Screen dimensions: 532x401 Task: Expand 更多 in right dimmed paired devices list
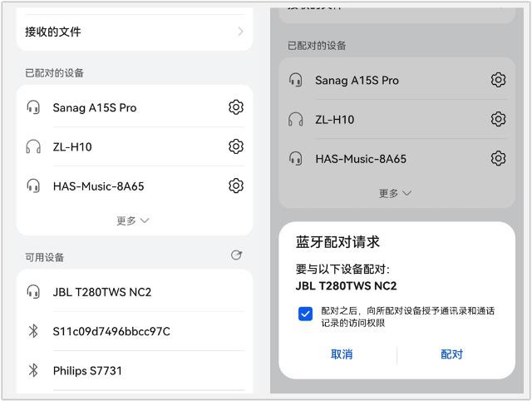pyautogui.click(x=395, y=193)
